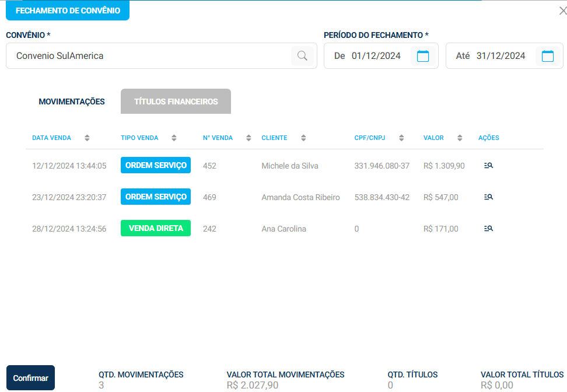Sort table by CPF/CNPJ column
This screenshot has width=567, height=392.
coord(401,138)
